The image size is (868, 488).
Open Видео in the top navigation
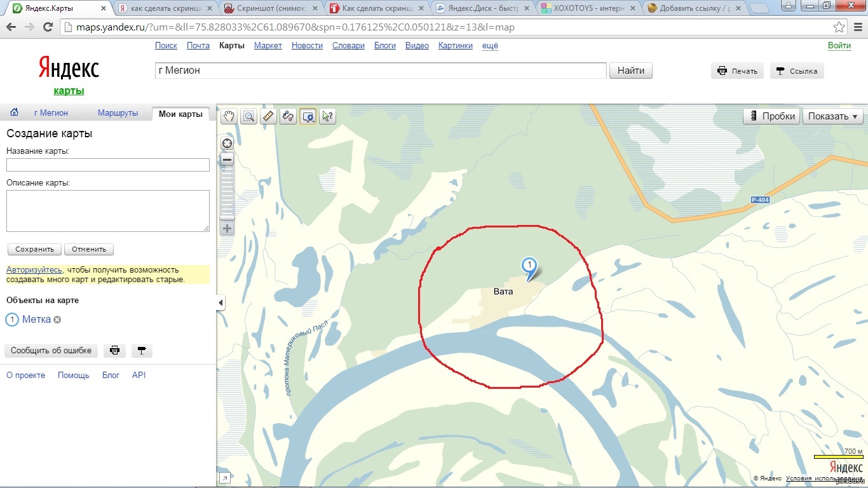417,46
